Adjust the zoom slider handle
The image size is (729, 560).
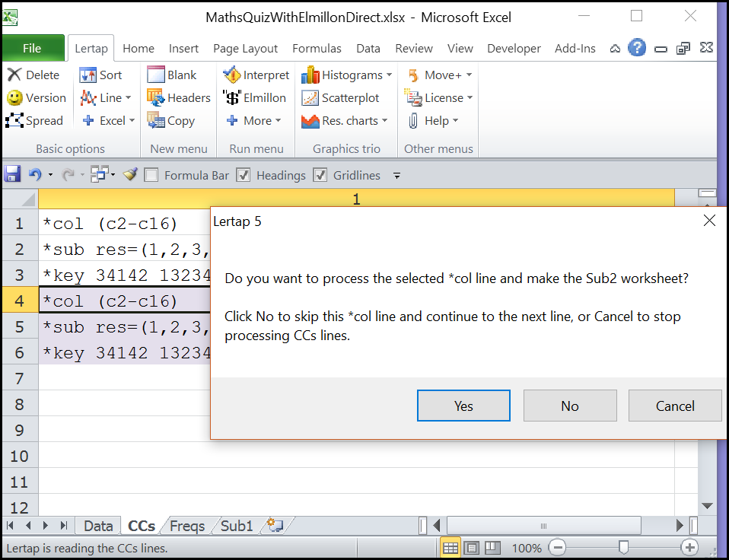(623, 548)
